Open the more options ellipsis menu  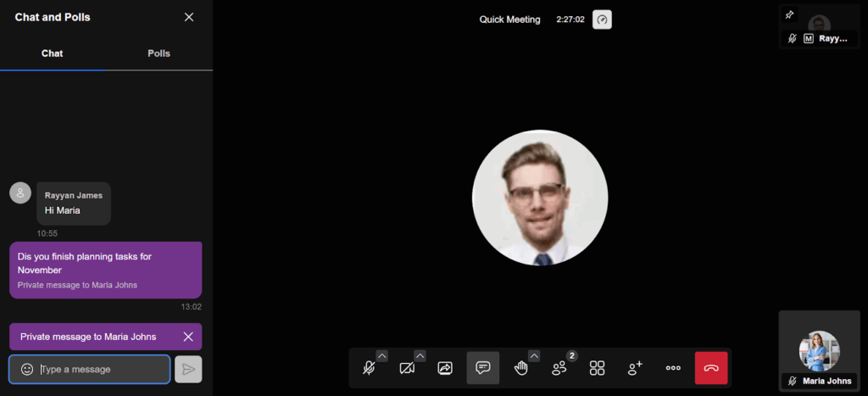[x=673, y=368]
